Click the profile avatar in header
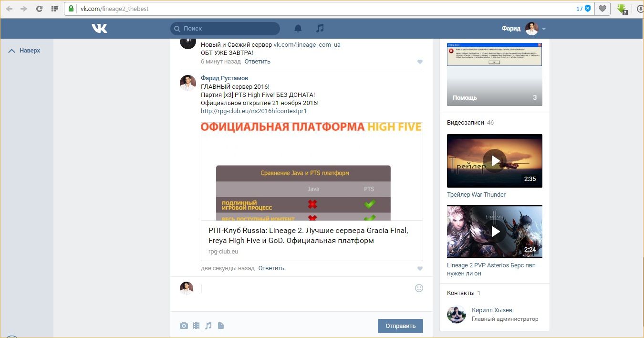 point(531,29)
